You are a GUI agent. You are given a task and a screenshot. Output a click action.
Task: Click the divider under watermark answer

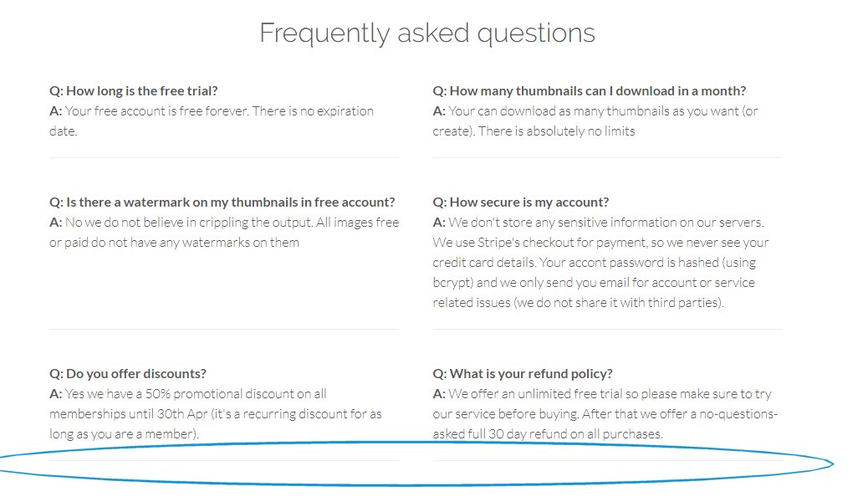(x=224, y=329)
